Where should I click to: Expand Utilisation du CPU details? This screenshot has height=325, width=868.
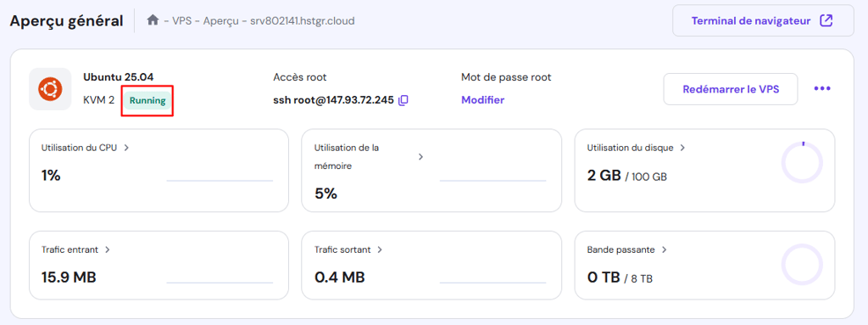[127, 148]
